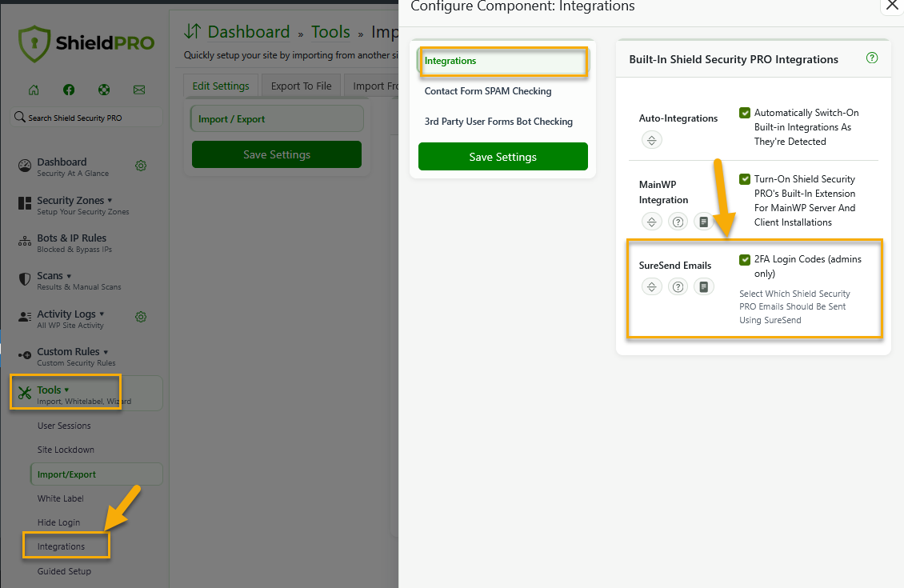Click the Activity Logs gear icon
The image size is (904, 588).
(x=141, y=317)
